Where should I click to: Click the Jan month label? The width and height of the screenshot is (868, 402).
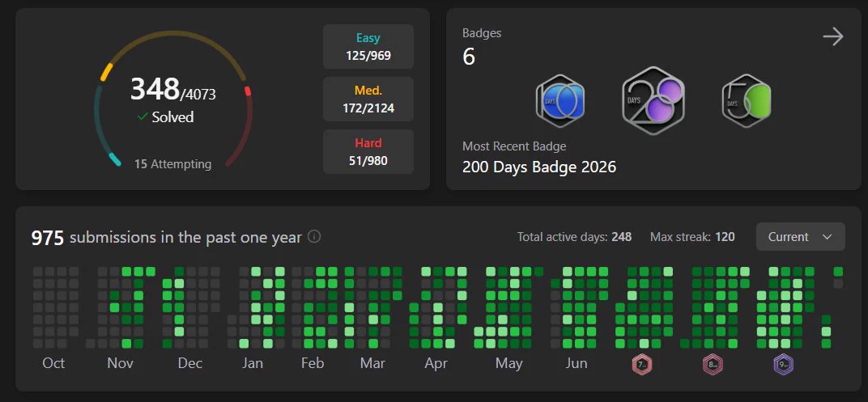[253, 363]
